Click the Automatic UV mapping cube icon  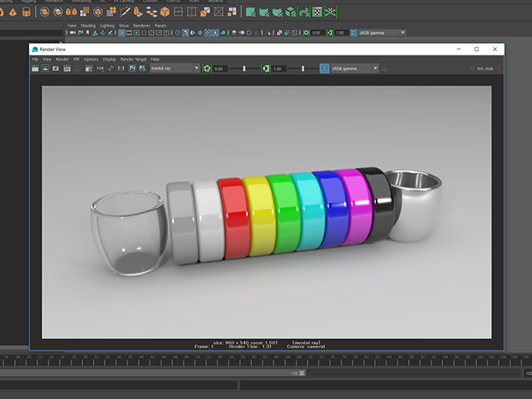point(291,12)
